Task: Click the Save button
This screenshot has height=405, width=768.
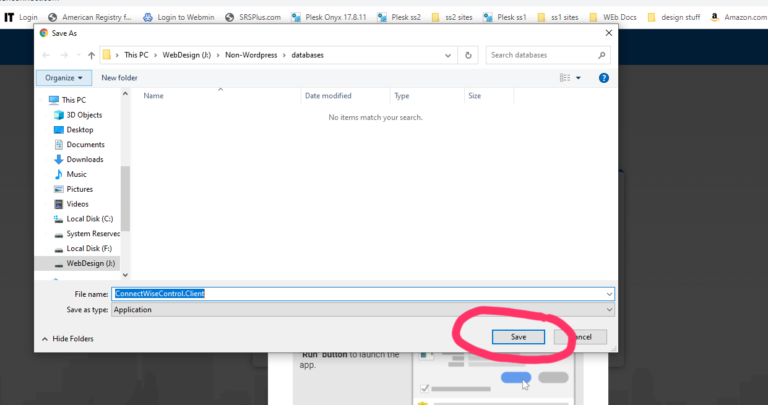Action: point(518,337)
